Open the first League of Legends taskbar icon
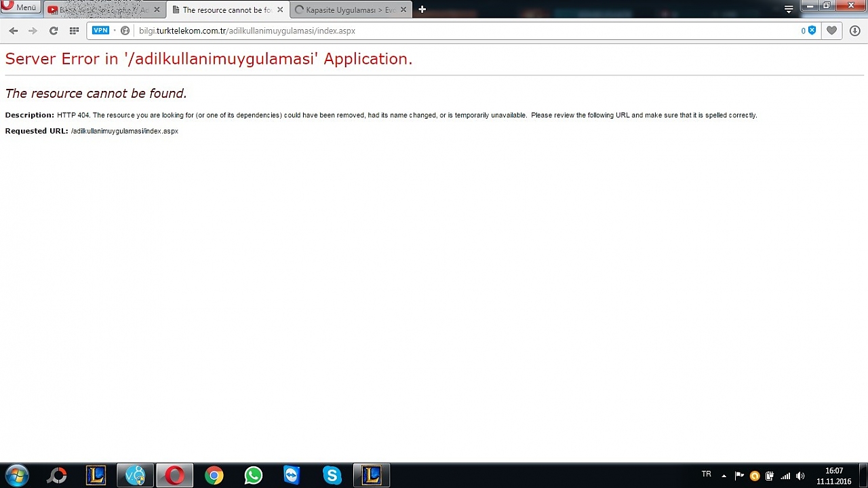 (x=96, y=476)
